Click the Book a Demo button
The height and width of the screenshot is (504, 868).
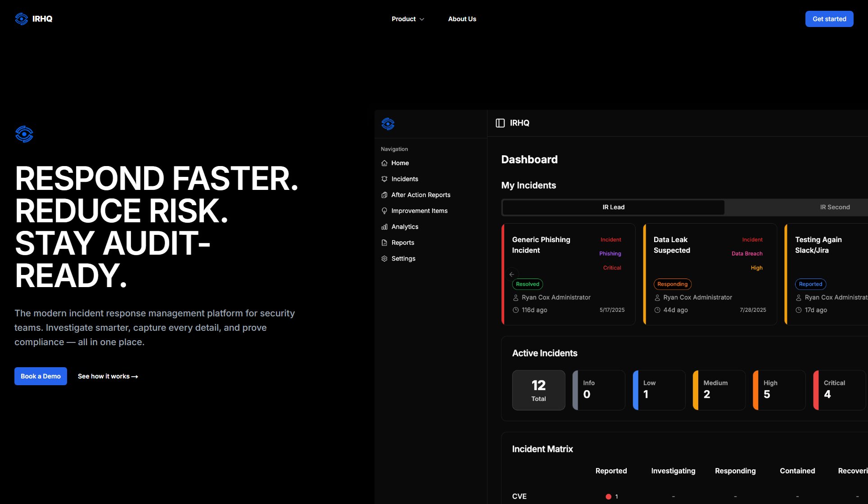tap(41, 376)
